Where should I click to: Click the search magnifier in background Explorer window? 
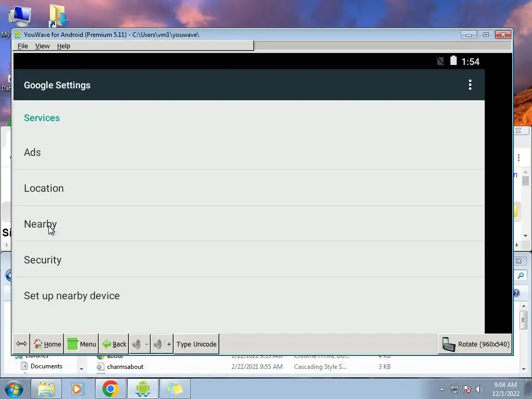pos(521,276)
